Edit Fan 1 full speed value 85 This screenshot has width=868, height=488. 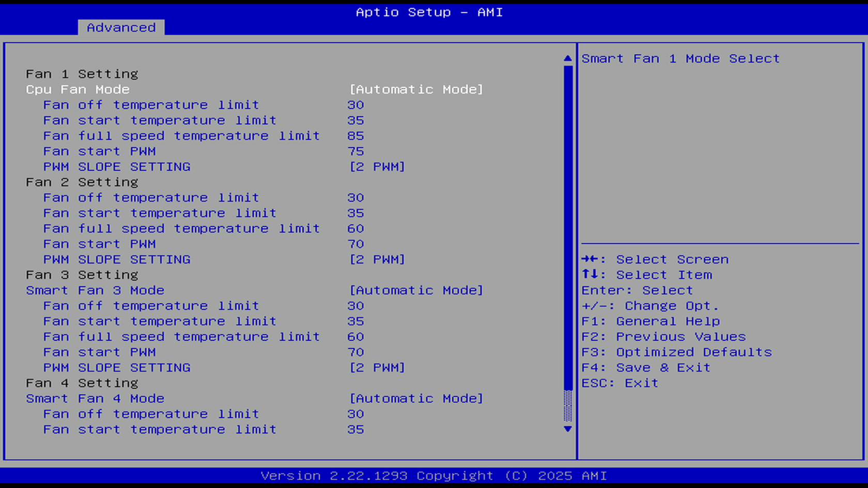pos(355,136)
